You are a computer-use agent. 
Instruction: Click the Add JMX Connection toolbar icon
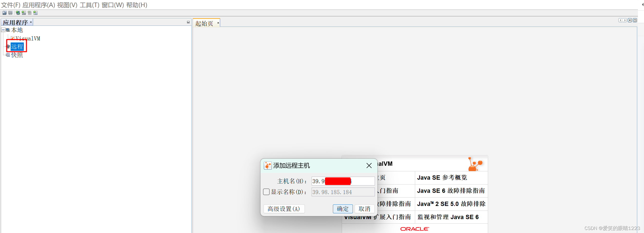[x=24, y=13]
